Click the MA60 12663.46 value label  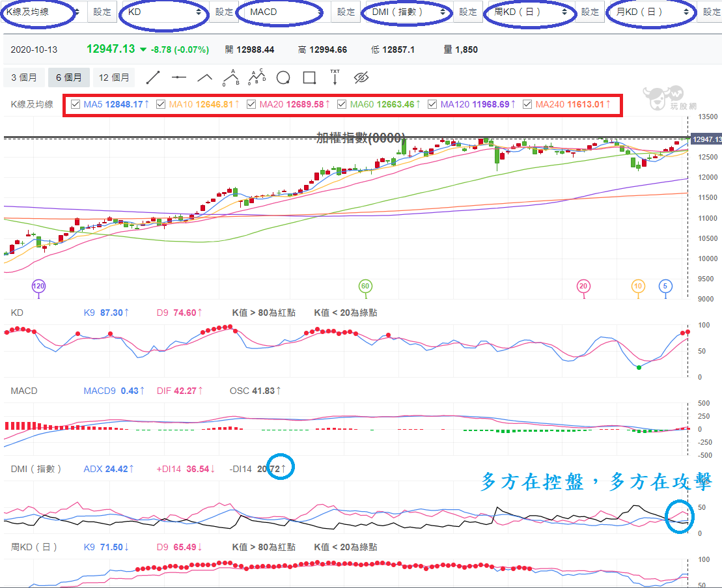point(385,105)
